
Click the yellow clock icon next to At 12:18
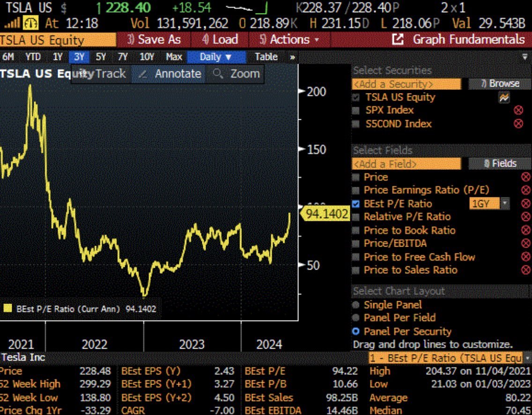click(x=31, y=23)
